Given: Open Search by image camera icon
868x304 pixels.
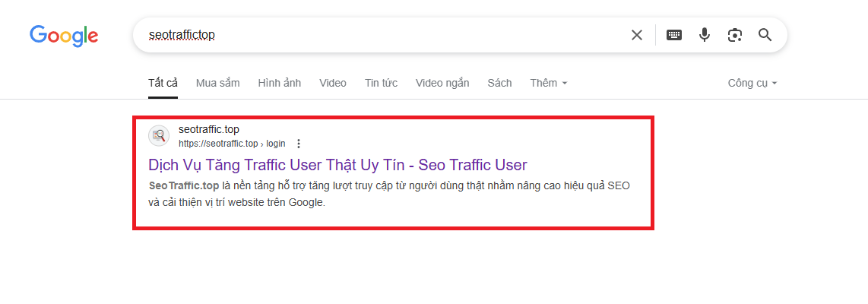Looking at the screenshot, I should pos(734,35).
